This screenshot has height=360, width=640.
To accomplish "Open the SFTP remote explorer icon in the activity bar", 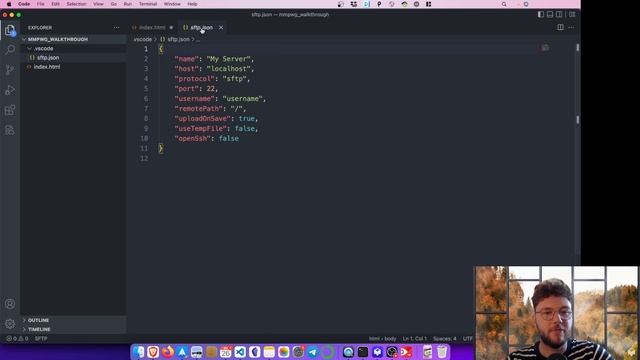I will pyautogui.click(x=10, y=130).
